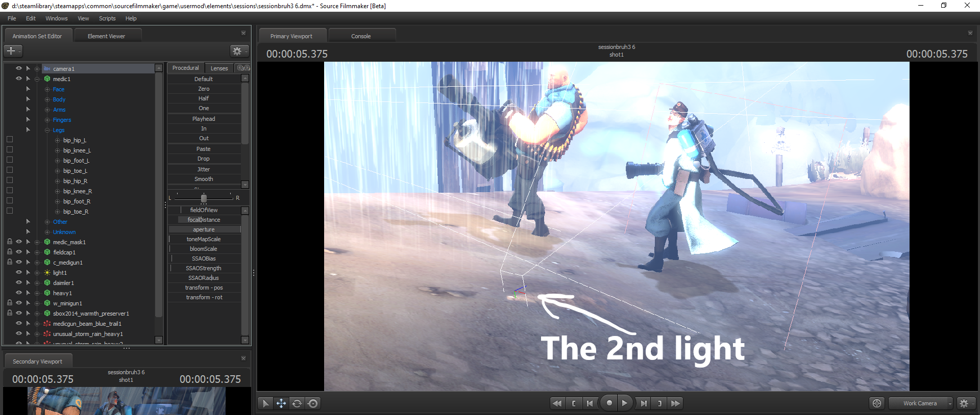The width and height of the screenshot is (980, 415).
Task: Apply the Zero preset
Action: click(x=204, y=89)
